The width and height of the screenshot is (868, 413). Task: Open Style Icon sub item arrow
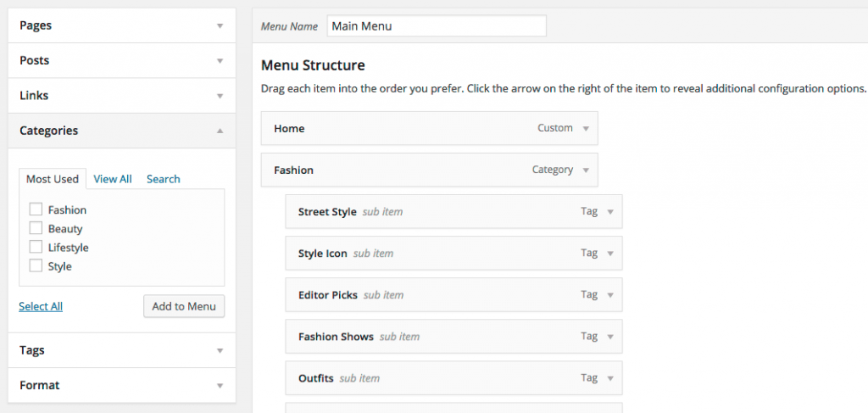pyautogui.click(x=610, y=253)
